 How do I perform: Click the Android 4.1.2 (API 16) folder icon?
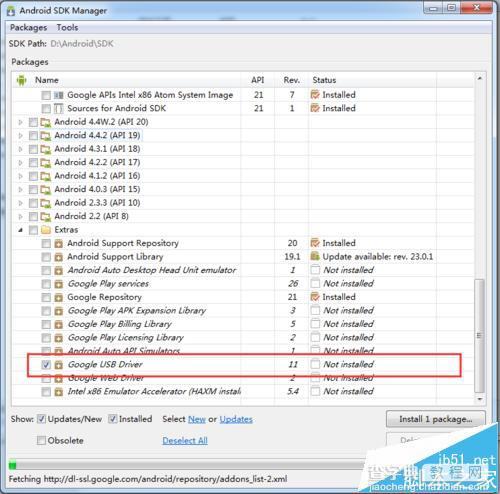click(x=45, y=176)
